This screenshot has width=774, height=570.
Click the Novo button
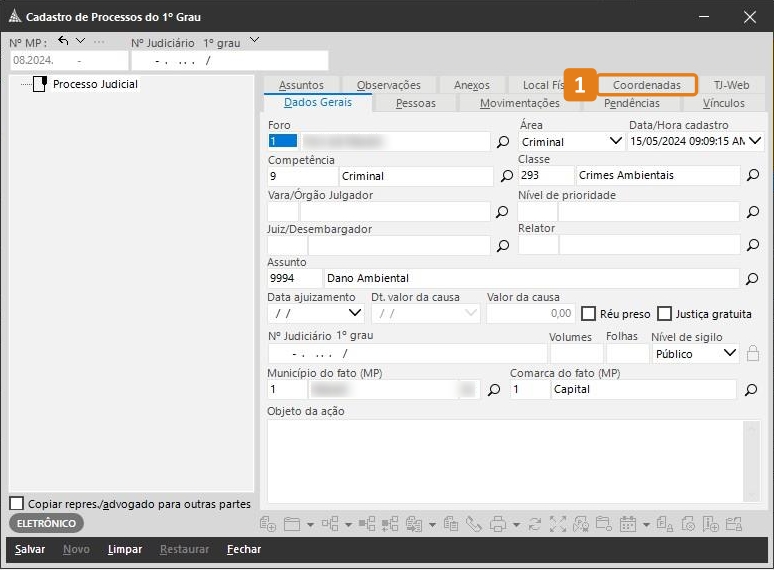tap(76, 549)
